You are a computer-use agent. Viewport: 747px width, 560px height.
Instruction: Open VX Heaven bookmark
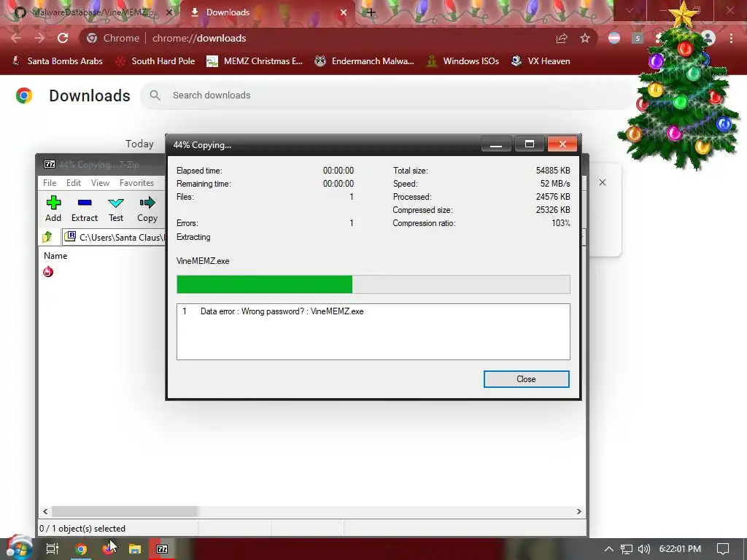541,61
